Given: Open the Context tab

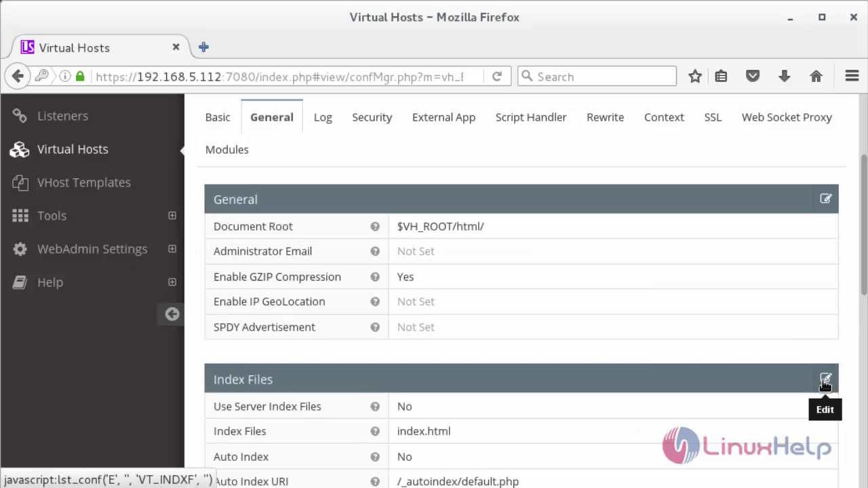Looking at the screenshot, I should tap(664, 117).
